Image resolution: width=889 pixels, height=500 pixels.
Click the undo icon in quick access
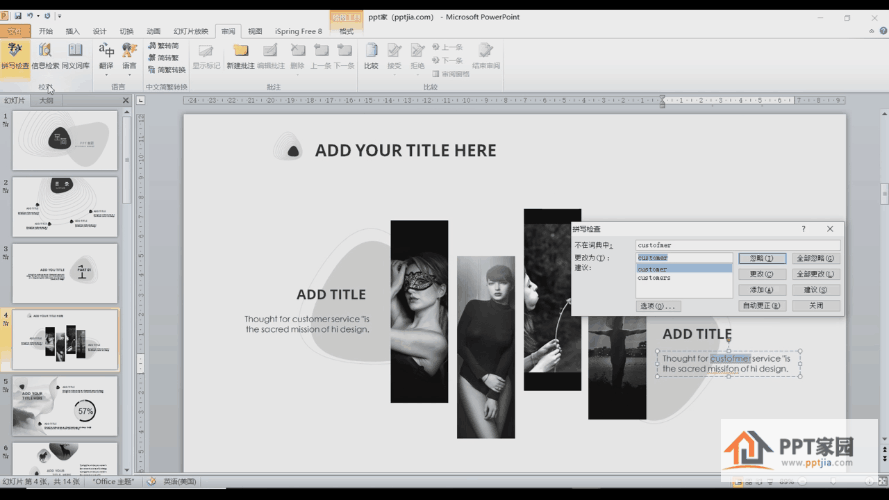coord(29,16)
